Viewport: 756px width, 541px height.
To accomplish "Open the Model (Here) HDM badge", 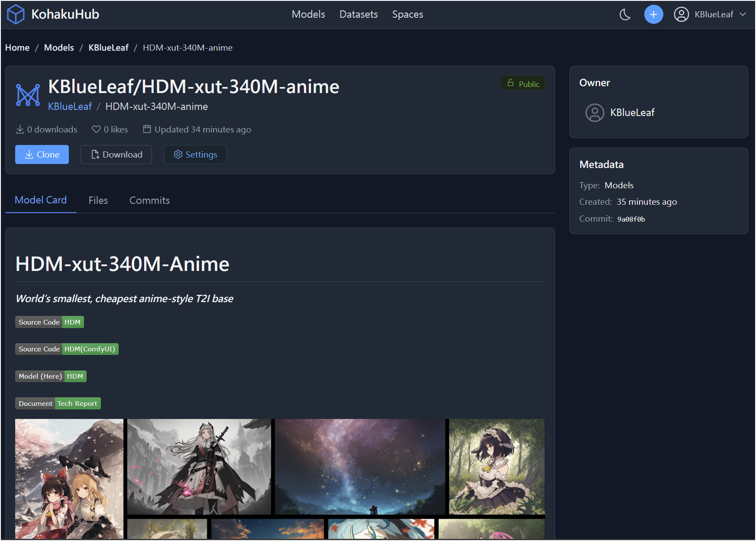I will click(51, 376).
